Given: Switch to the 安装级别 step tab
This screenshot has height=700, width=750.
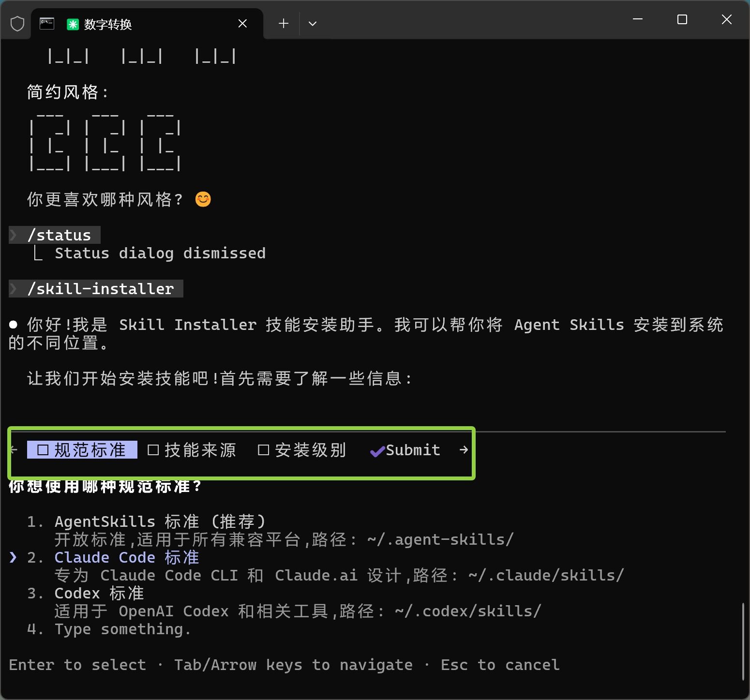Looking at the screenshot, I should [x=310, y=450].
